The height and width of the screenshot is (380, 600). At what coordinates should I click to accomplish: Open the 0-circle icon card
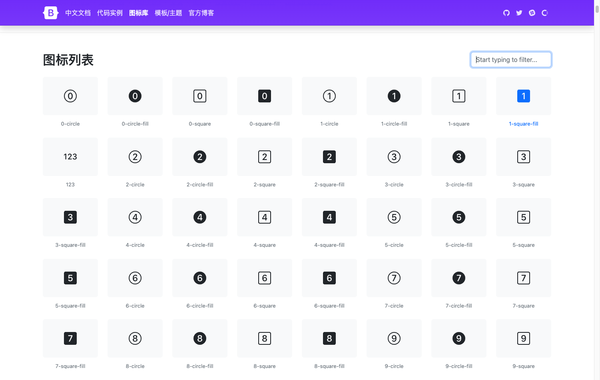pyautogui.click(x=70, y=96)
